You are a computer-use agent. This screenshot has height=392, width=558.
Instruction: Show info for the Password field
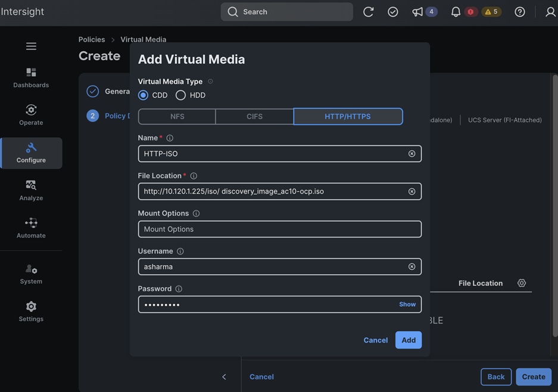pos(179,289)
